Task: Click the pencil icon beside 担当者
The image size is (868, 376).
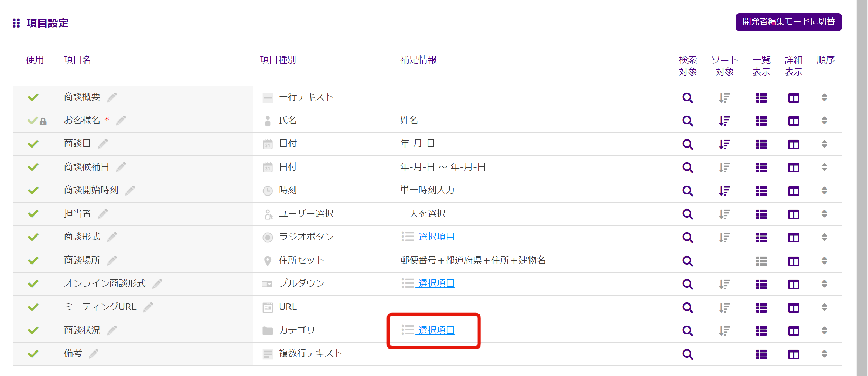Action: 103,214
